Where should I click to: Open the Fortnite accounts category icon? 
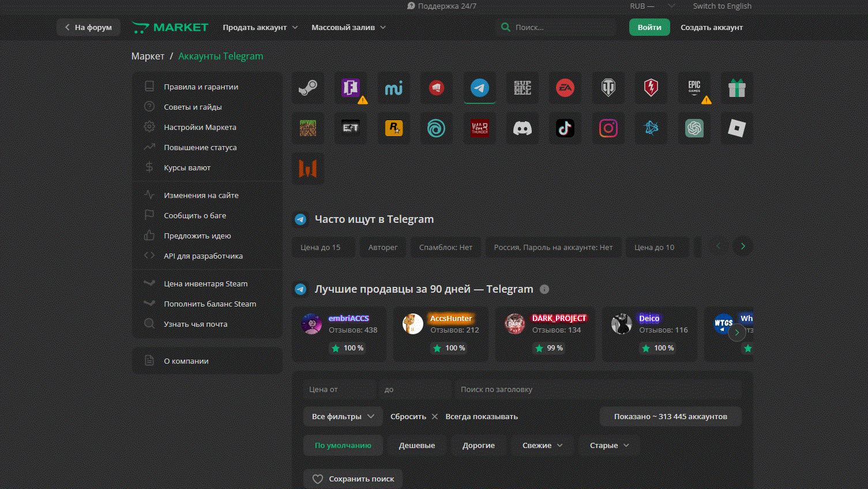pyautogui.click(x=351, y=88)
